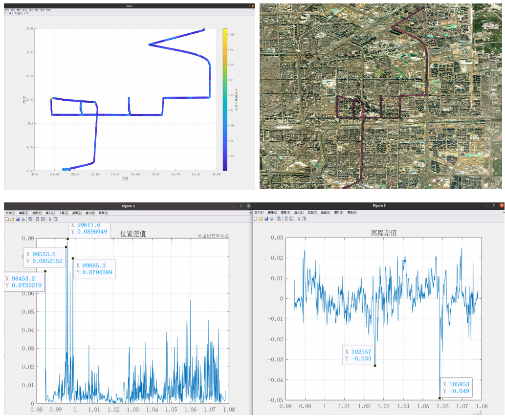
Task: Click Print icon in Figure 5 toolbar
Action: point(271,219)
